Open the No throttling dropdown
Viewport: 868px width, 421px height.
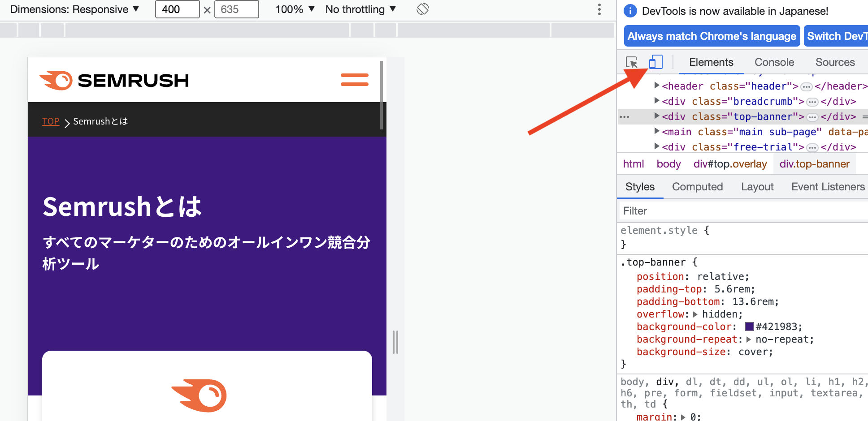[x=360, y=9]
